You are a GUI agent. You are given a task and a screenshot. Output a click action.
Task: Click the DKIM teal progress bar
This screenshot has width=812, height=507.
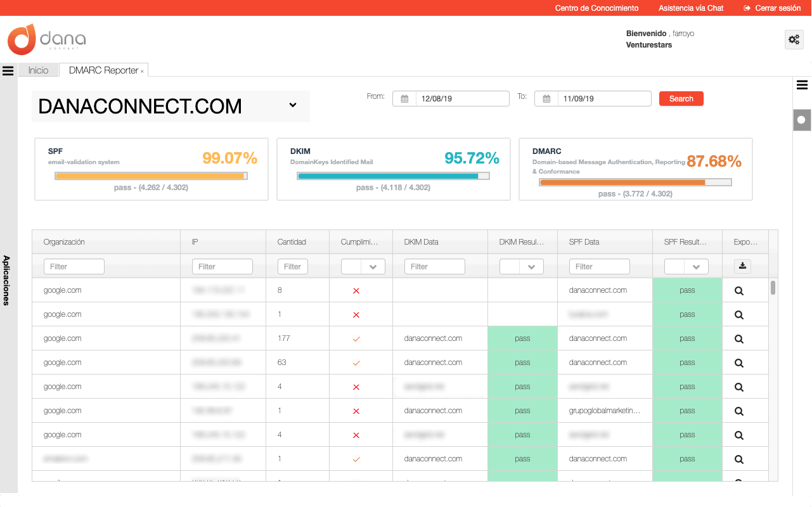394,176
